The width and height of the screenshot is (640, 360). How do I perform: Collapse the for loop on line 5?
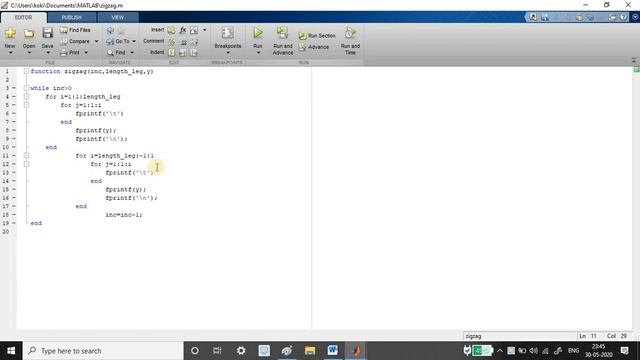(26, 105)
